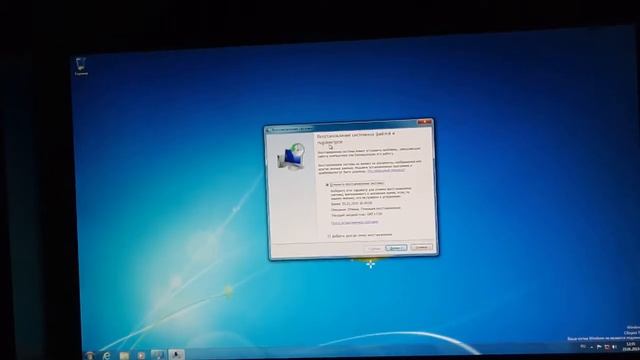Open the Recycle Bin desktop icon
640x360 pixels.
point(81,67)
